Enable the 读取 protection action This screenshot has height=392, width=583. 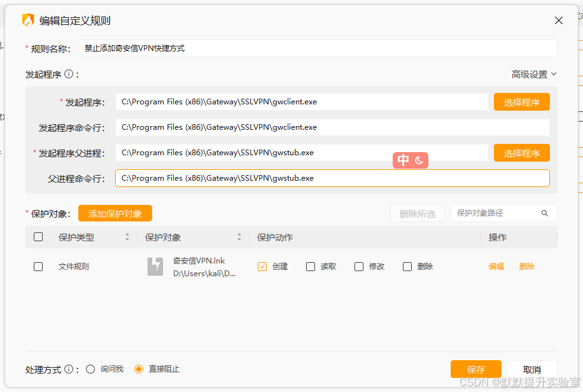click(311, 267)
